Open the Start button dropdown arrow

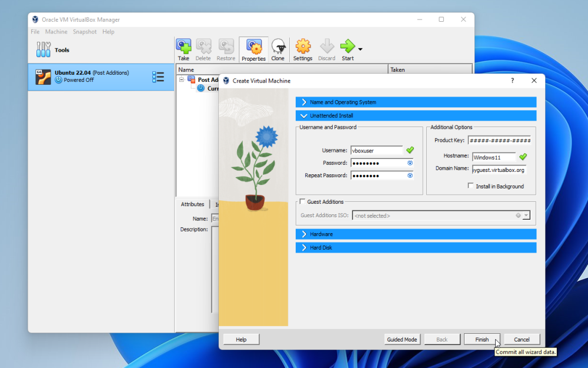(x=360, y=49)
